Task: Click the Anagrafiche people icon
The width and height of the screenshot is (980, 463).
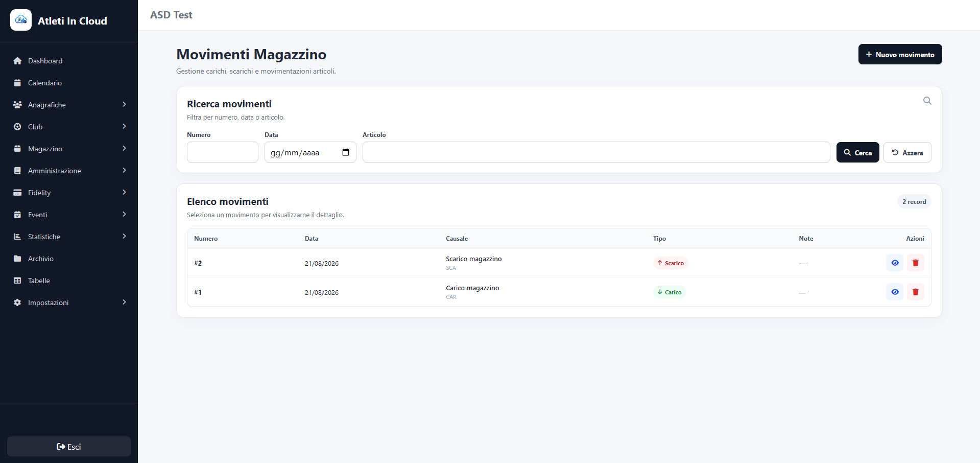Action: [x=17, y=105]
